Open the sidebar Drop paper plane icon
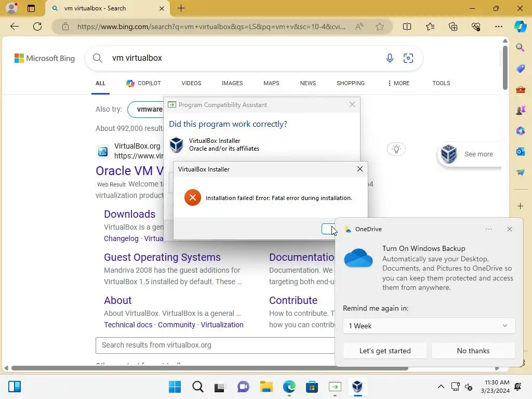Viewport: 532px width, 399px height. pyautogui.click(x=520, y=172)
